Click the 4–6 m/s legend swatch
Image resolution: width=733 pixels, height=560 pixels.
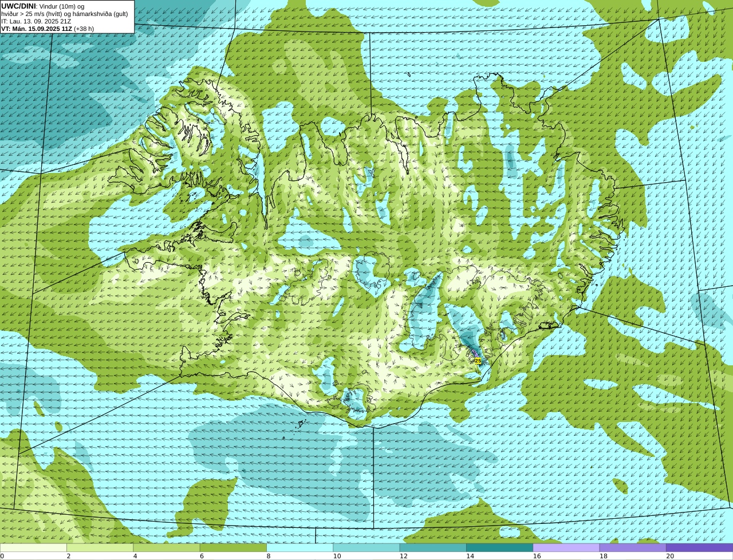(167, 547)
